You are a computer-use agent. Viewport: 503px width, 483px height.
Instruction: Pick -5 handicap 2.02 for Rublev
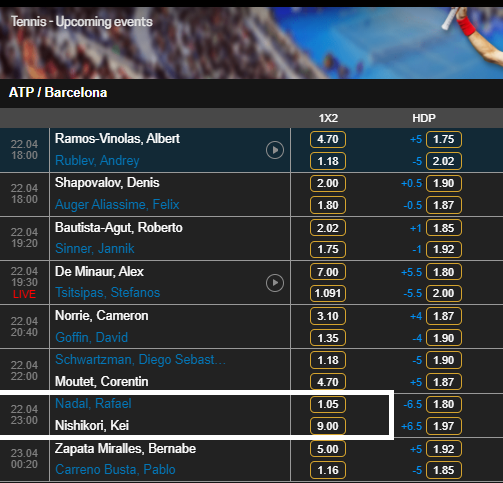(444, 161)
